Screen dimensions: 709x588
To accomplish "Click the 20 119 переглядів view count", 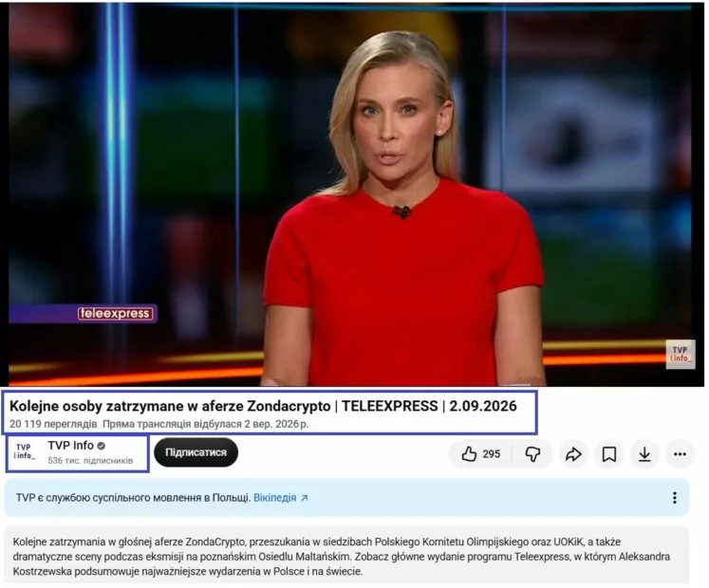I will [53, 424].
